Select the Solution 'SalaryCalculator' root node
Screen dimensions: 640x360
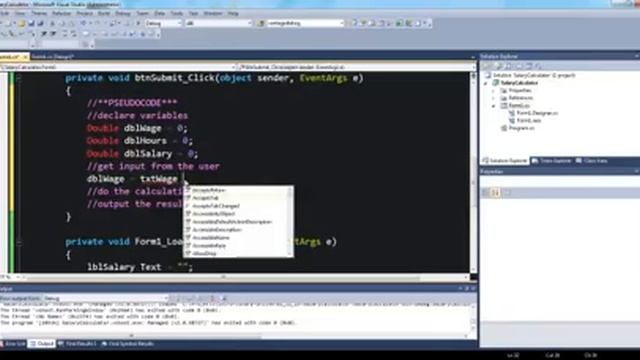[530, 75]
